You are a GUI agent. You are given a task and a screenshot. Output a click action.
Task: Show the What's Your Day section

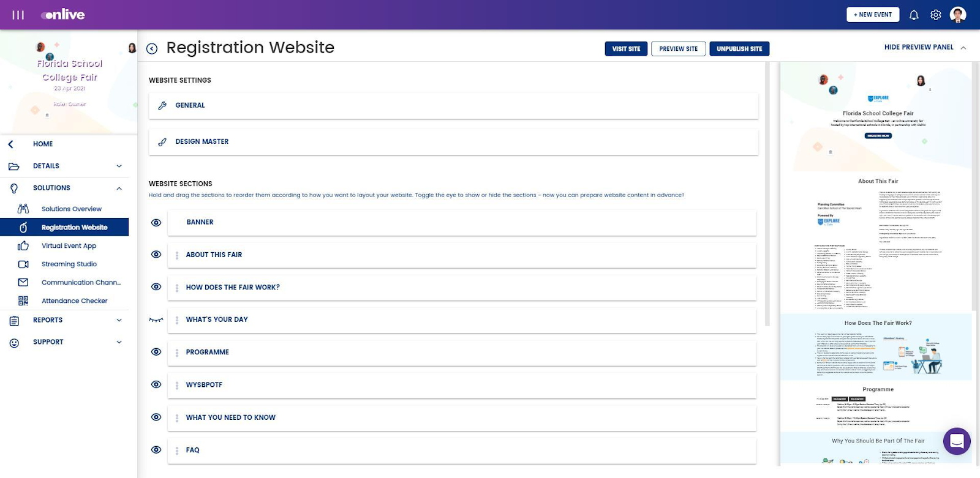[x=156, y=319]
